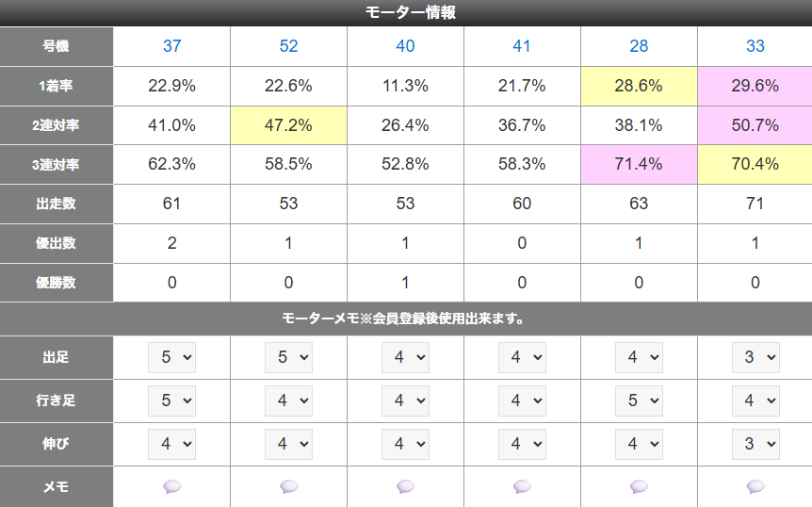Open 伸び dropdown for motor 40

click(x=405, y=444)
